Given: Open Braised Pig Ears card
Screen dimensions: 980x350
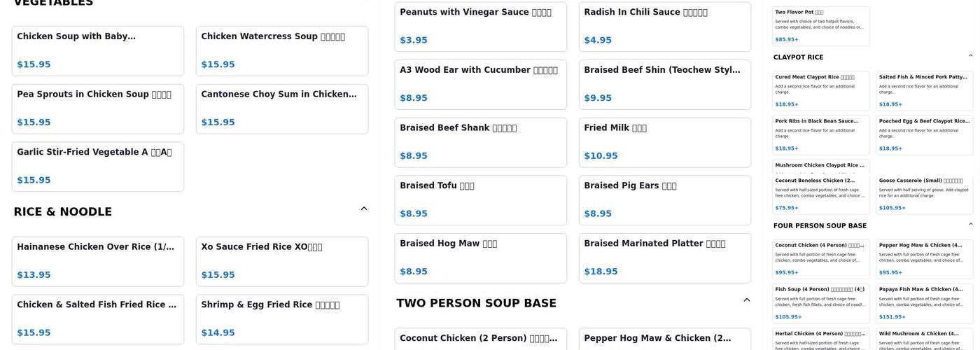Looking at the screenshot, I should click(664, 200).
